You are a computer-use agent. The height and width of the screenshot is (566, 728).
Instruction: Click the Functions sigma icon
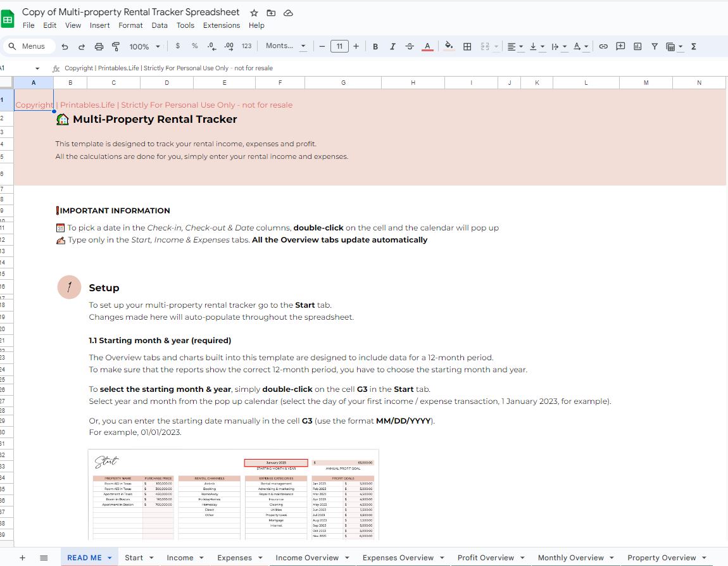694,46
